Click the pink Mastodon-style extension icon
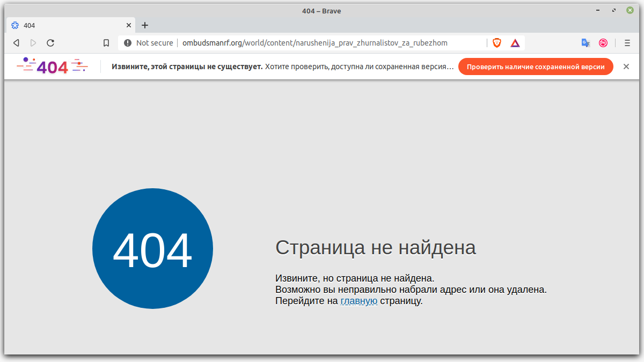 tap(603, 42)
